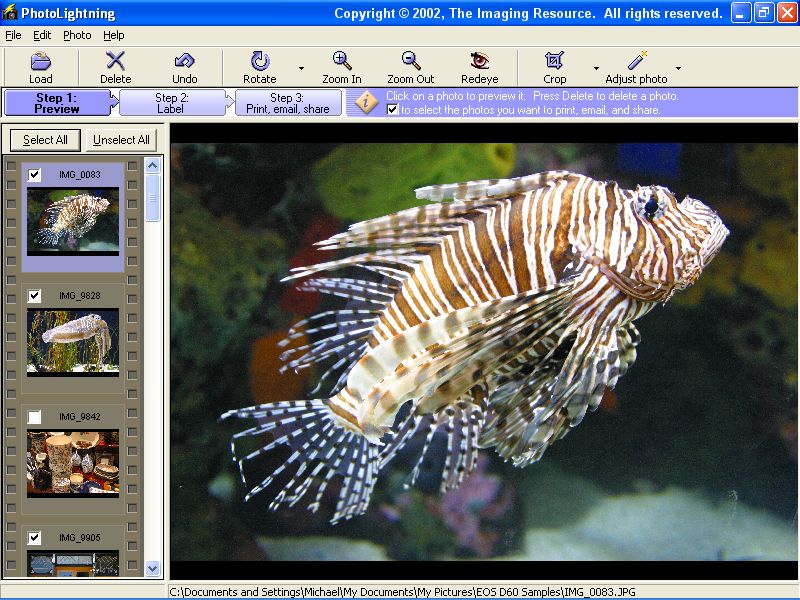Toggle the IMG_9828 checkbox
Screen dimensions: 800x600
[x=35, y=296]
